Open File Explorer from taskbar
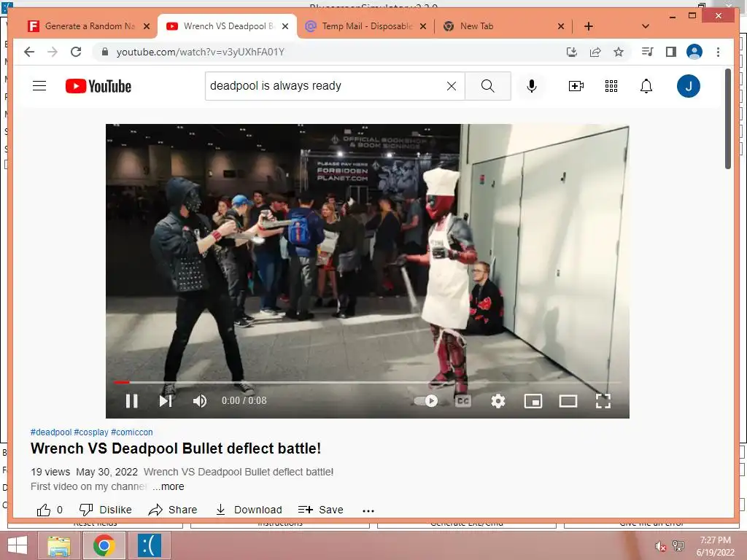 (x=59, y=545)
